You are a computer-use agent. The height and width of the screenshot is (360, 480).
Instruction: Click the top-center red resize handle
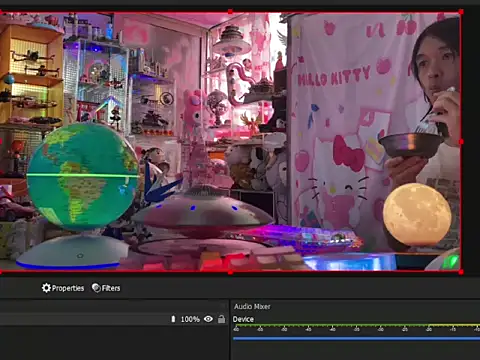pos(230,12)
